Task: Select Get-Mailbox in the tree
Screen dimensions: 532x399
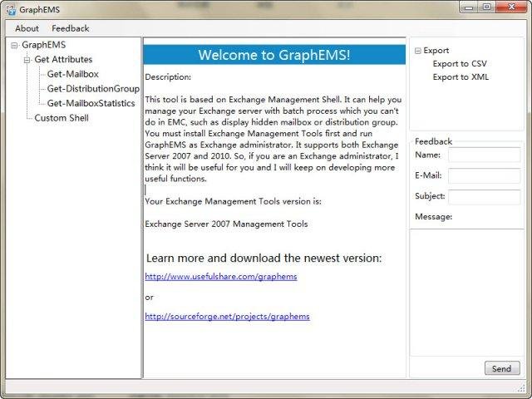Action: pyautogui.click(x=73, y=74)
